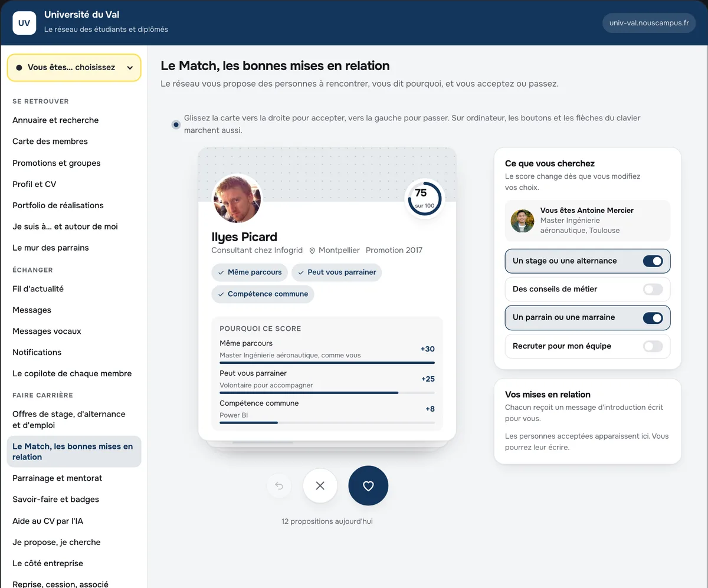This screenshot has height=588, width=708.
Task: Click the +30 score value
Action: click(427, 349)
